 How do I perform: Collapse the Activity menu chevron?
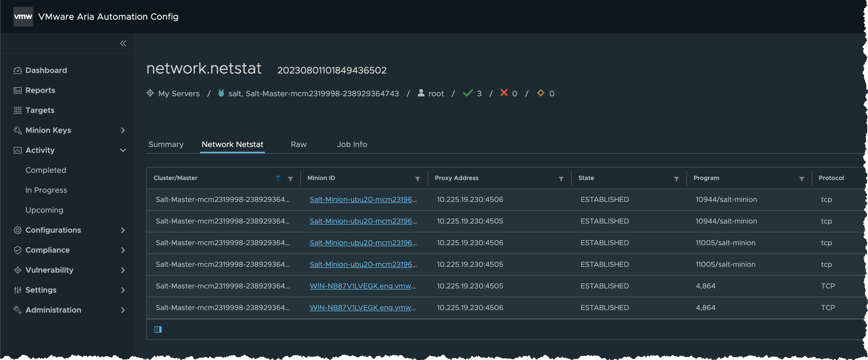click(x=123, y=150)
